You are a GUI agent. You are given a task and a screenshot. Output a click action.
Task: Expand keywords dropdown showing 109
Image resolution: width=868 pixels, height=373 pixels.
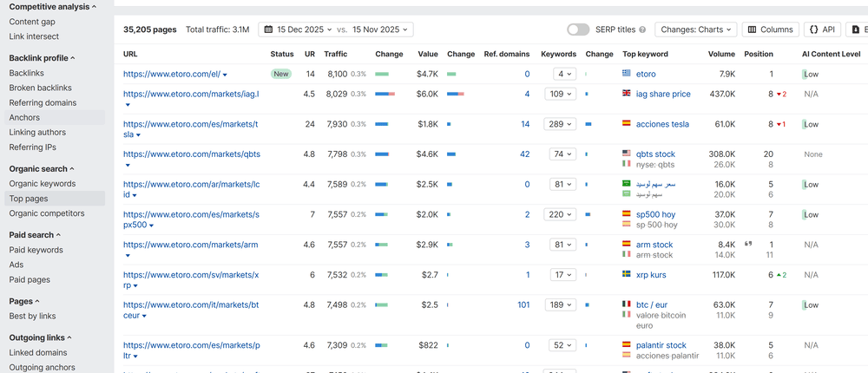coord(560,94)
